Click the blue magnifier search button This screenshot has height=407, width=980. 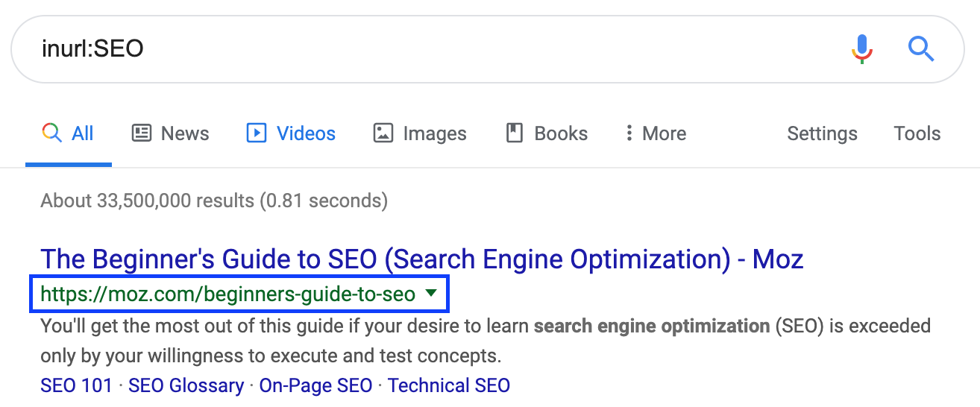pyautogui.click(x=921, y=49)
